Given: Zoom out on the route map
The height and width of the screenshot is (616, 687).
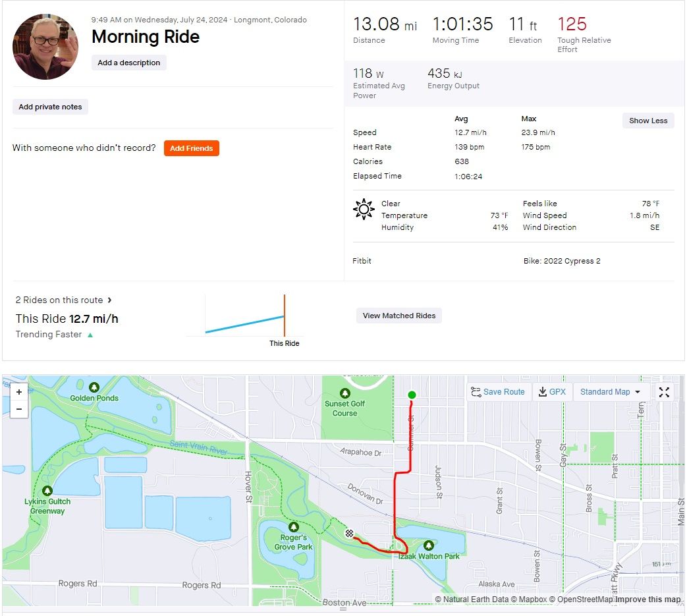Looking at the screenshot, I should point(19,409).
